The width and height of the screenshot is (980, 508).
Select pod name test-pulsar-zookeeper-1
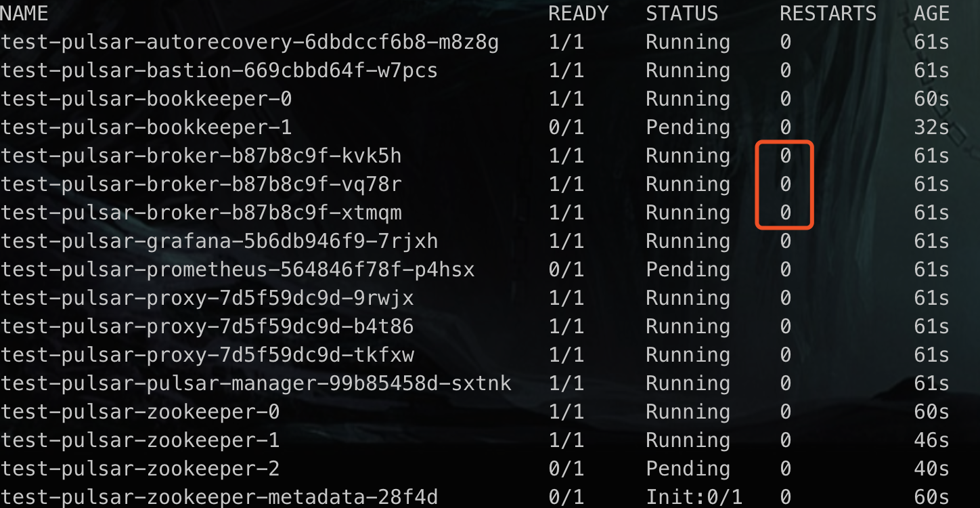click(140, 441)
